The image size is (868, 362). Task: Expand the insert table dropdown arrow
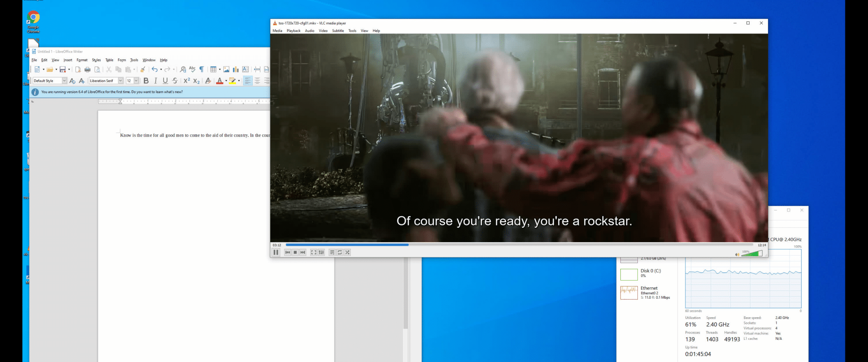click(x=220, y=69)
